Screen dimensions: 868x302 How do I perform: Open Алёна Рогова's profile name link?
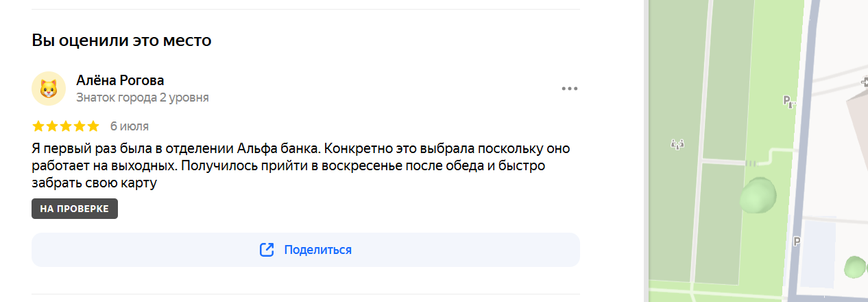(120, 80)
